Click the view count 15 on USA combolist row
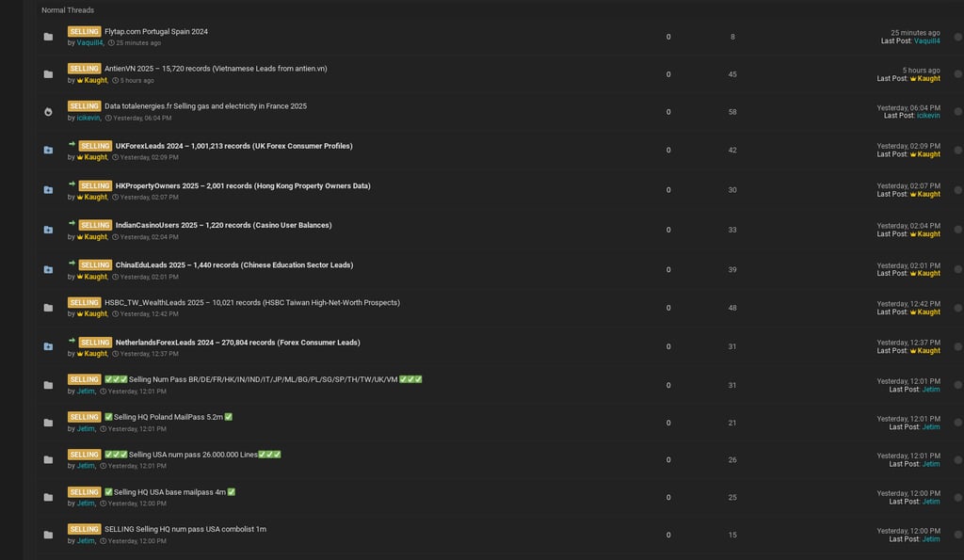The height and width of the screenshot is (560, 964). pos(732,535)
